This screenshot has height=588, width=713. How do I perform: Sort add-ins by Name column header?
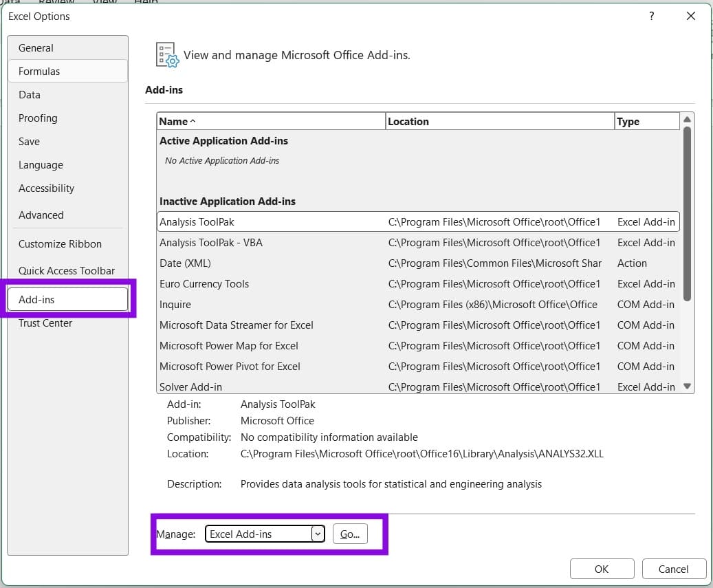pyautogui.click(x=271, y=122)
